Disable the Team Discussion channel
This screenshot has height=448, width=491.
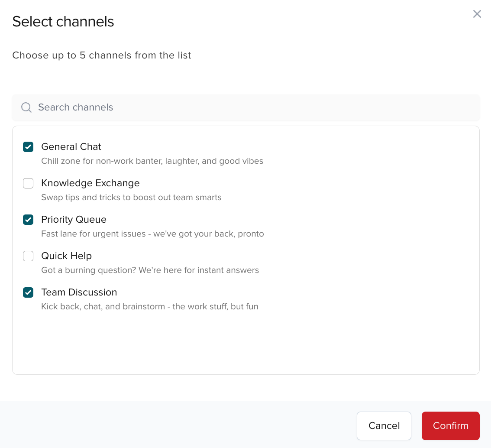click(28, 292)
